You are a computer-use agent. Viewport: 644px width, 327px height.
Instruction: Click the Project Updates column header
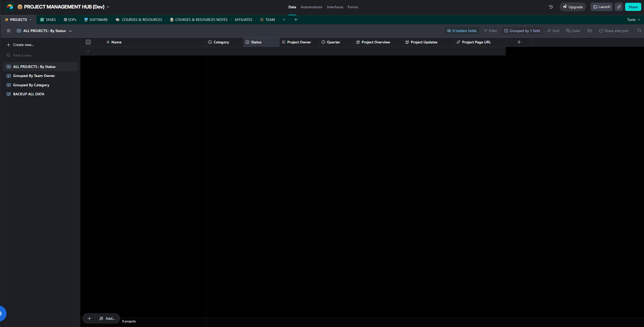[429, 42]
